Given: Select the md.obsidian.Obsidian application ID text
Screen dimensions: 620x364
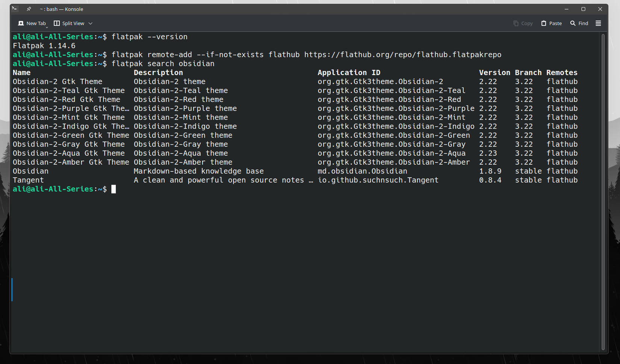Looking at the screenshot, I should [362, 171].
